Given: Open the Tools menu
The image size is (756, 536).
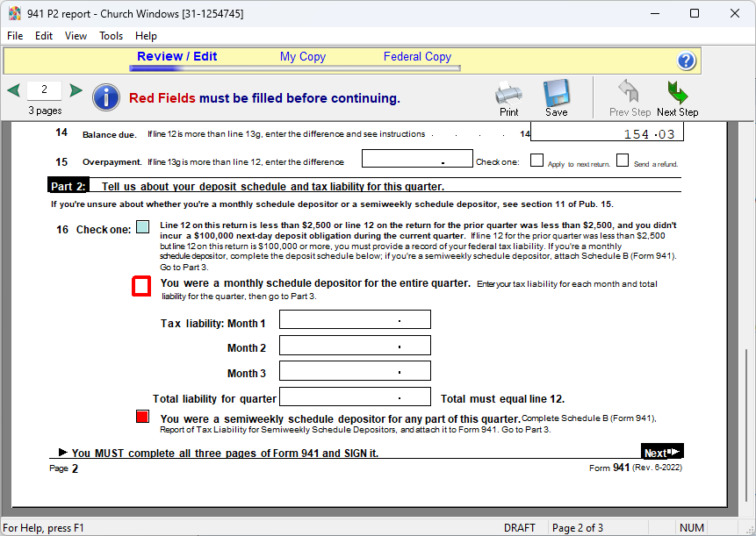Looking at the screenshot, I should click(x=112, y=36).
